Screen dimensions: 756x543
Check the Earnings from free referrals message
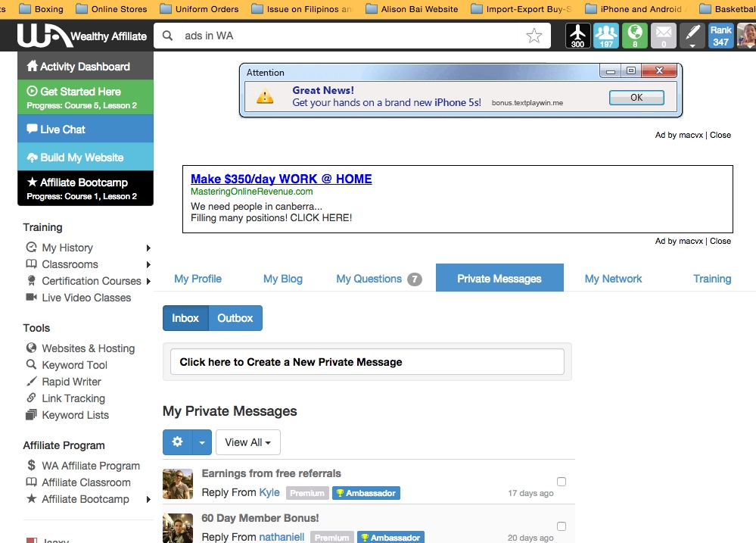(x=562, y=482)
